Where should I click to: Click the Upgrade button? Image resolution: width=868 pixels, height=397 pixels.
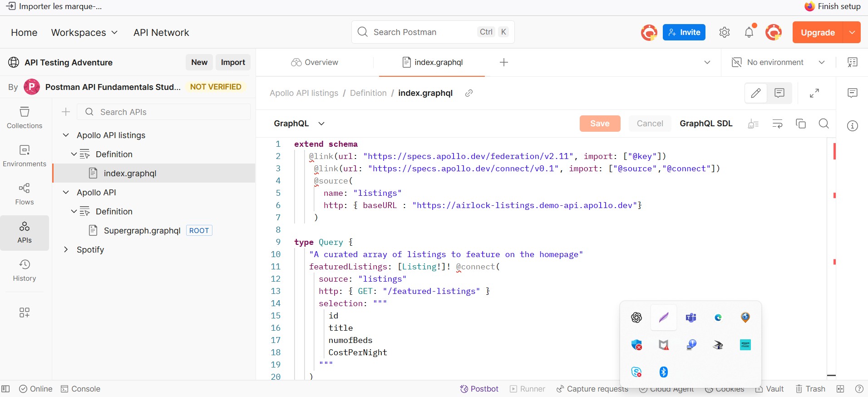818,32
